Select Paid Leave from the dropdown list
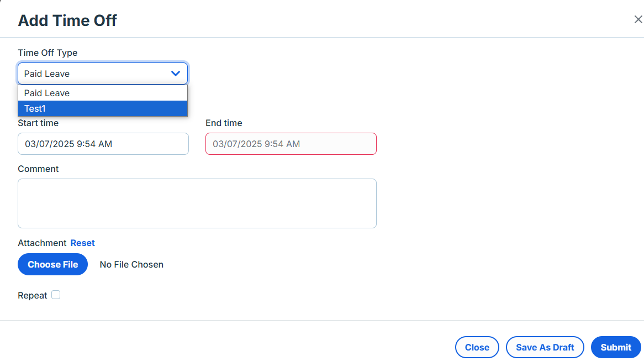 [103, 93]
